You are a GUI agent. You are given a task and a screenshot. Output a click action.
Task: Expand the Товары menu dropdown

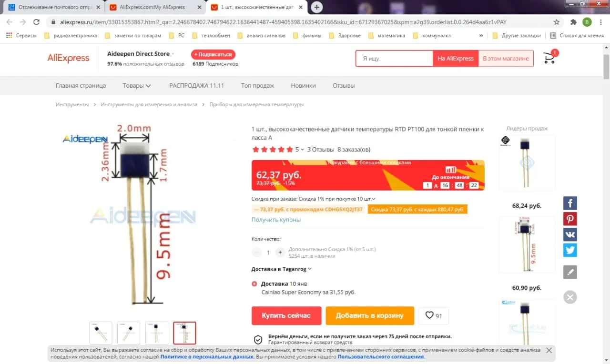point(137,86)
